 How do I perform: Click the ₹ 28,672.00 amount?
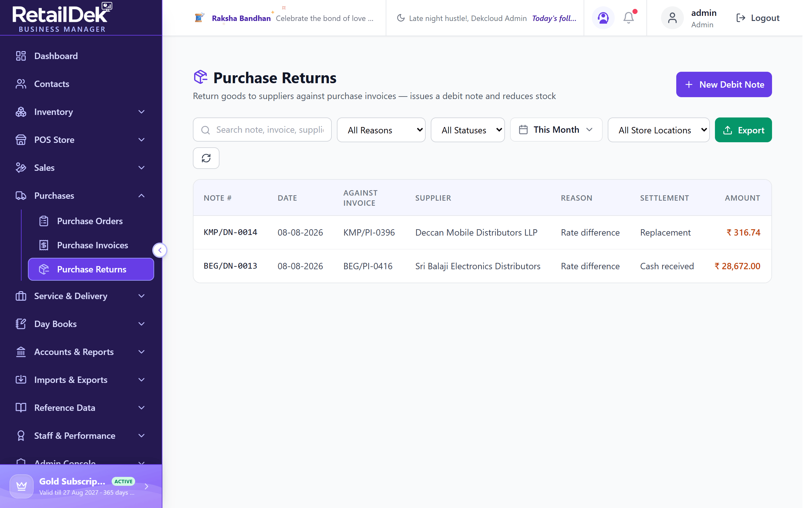coord(737,266)
